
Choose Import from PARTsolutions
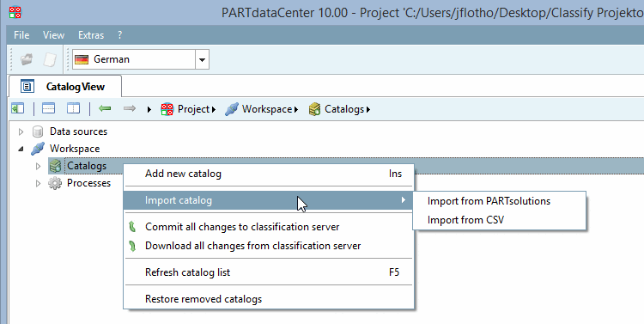coord(489,201)
